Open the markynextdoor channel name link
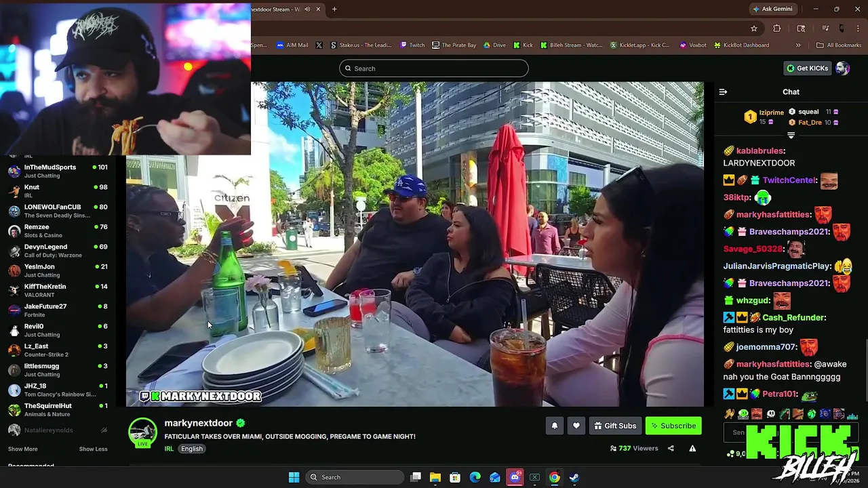Image resolution: width=868 pixels, height=488 pixels. (199, 423)
